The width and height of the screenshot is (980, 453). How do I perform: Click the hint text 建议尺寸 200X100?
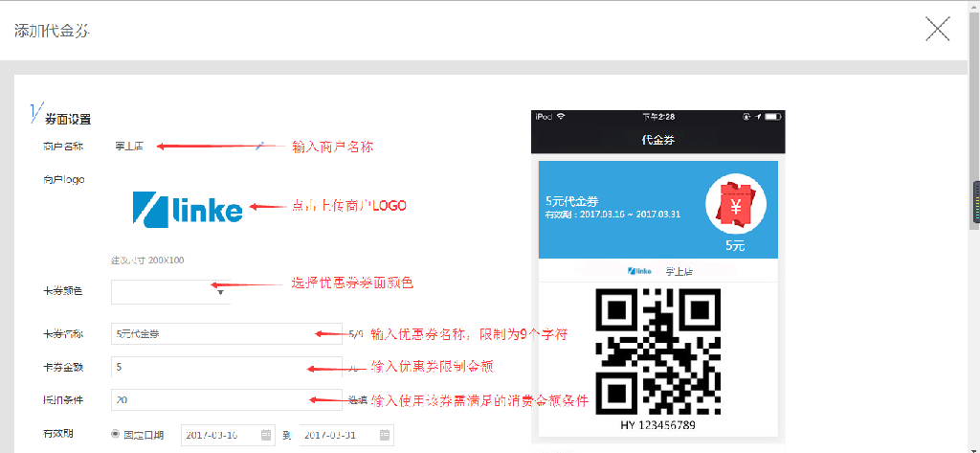point(147,260)
